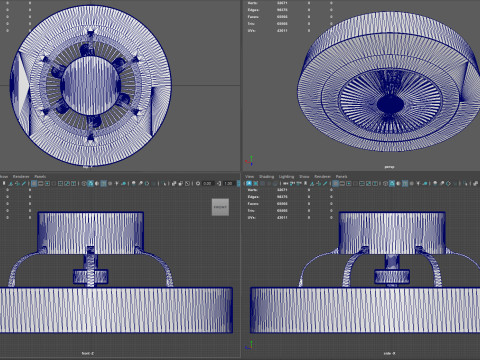
Task: Click the gamma value field 1.00
Action: (x=229, y=184)
